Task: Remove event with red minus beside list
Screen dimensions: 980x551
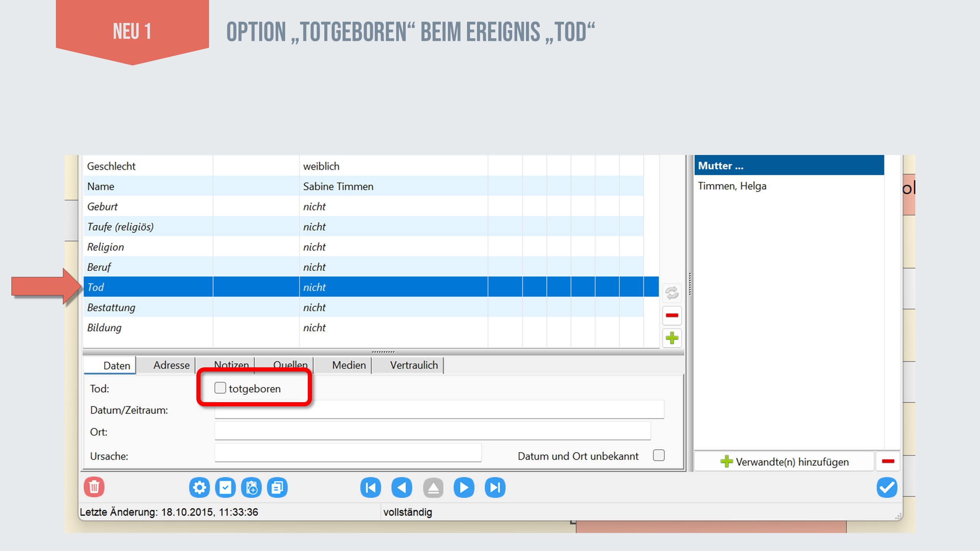Action: [672, 315]
